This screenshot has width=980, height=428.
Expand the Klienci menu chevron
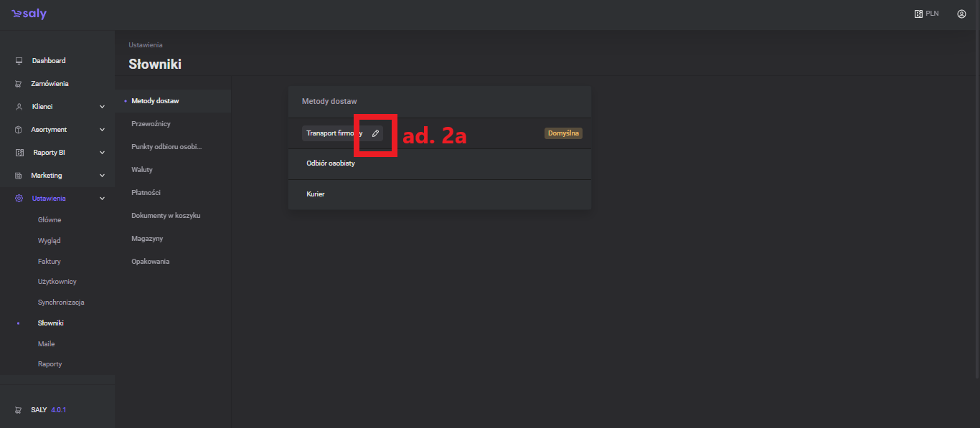pyautogui.click(x=102, y=107)
